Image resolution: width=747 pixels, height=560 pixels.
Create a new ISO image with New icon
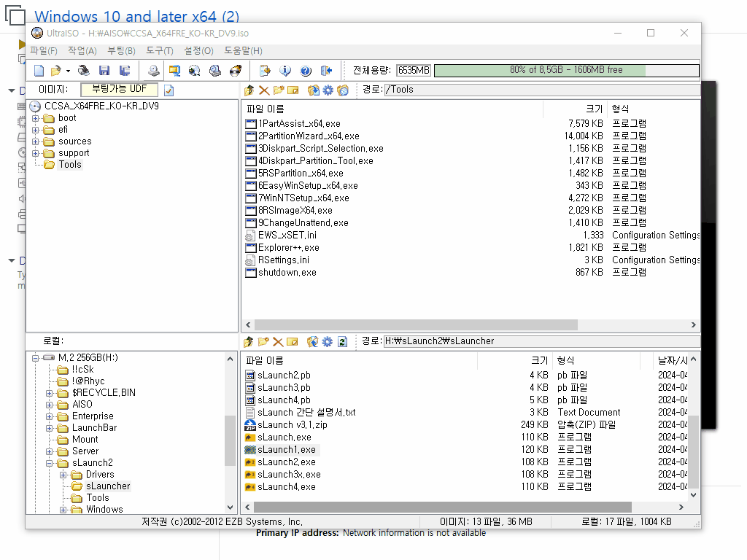(39, 71)
